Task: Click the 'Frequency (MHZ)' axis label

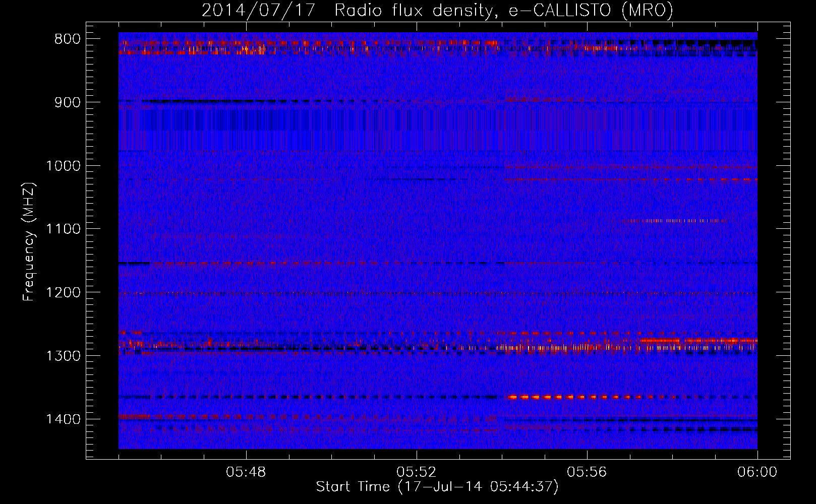Action: click(x=29, y=241)
